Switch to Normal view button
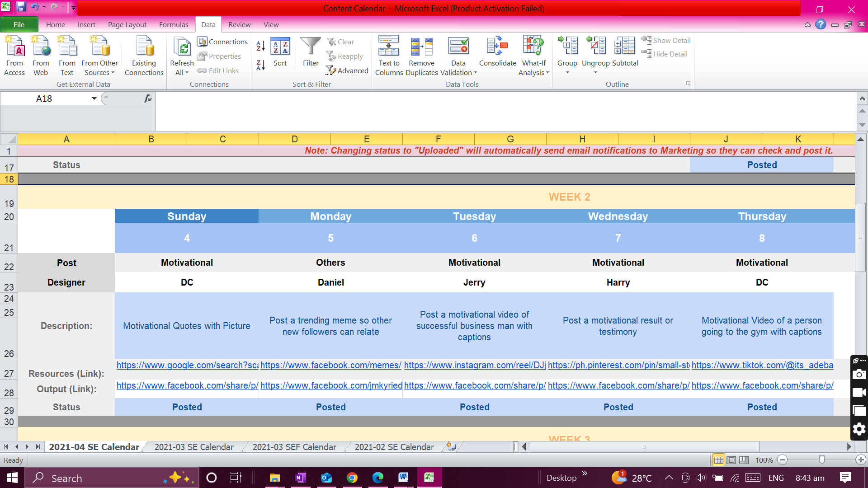868x488 pixels. click(x=718, y=460)
